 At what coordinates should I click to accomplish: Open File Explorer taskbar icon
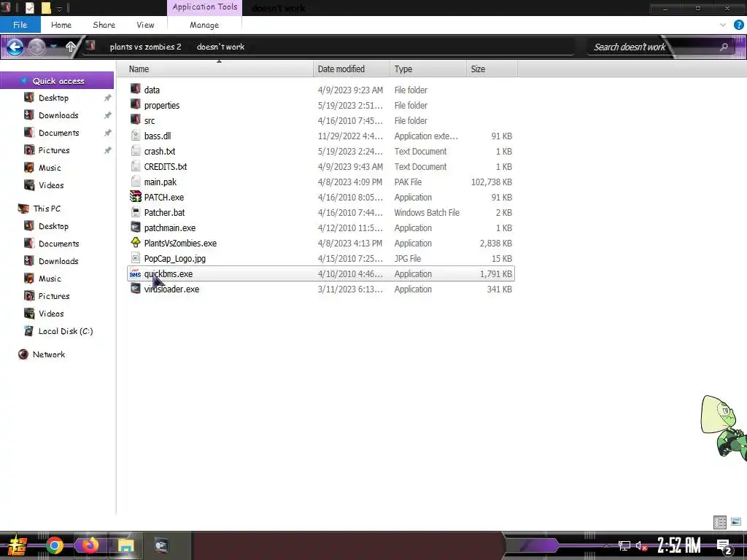[125, 545]
